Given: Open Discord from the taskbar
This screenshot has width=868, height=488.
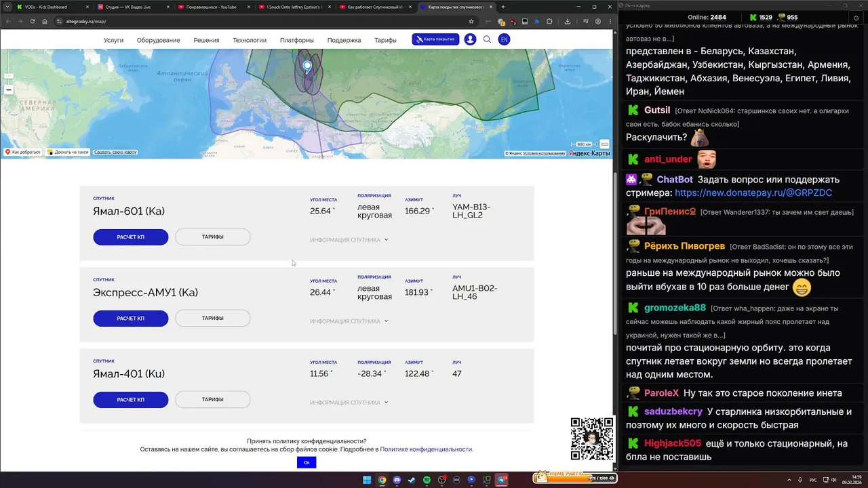Looking at the screenshot, I should click(x=397, y=480).
